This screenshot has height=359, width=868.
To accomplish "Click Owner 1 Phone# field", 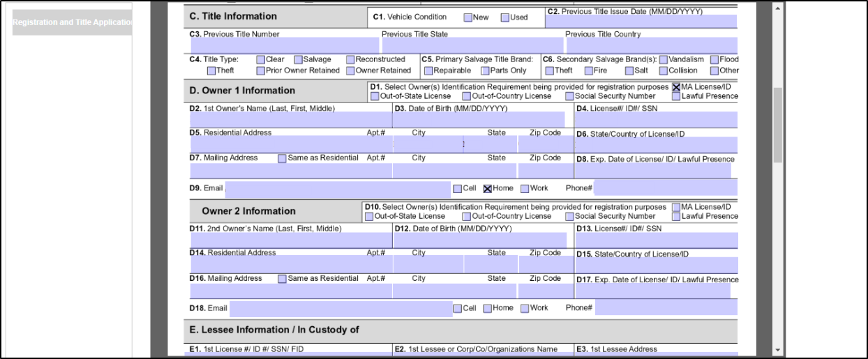I will (x=666, y=187).
